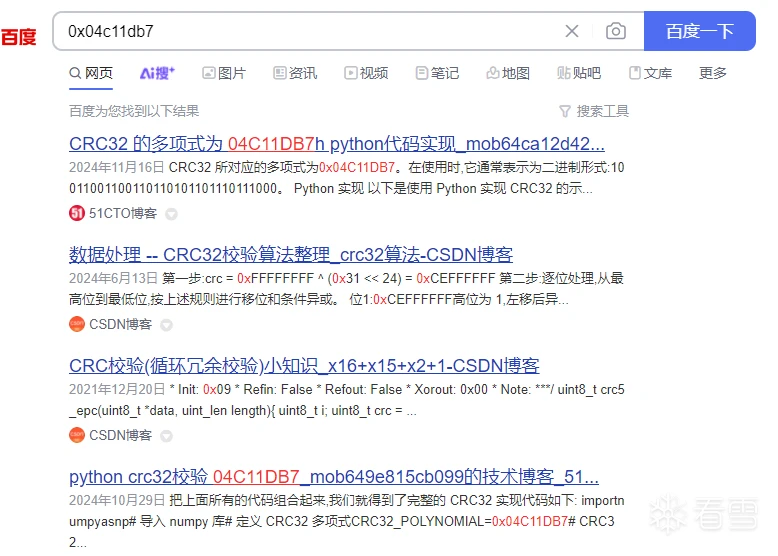This screenshot has height=556, width=778.
Task: Switch to the 贴吧 tab
Action: click(x=579, y=73)
